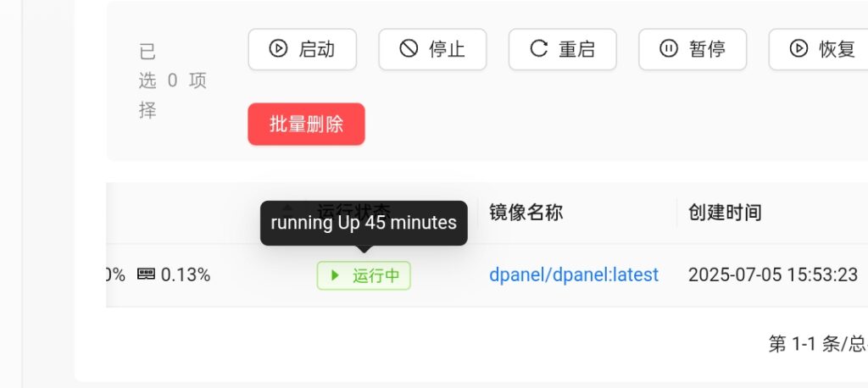Click the 2025-07-05 15:53:23 timestamp cell
Image resolution: width=868 pixels, height=388 pixels.
(773, 274)
